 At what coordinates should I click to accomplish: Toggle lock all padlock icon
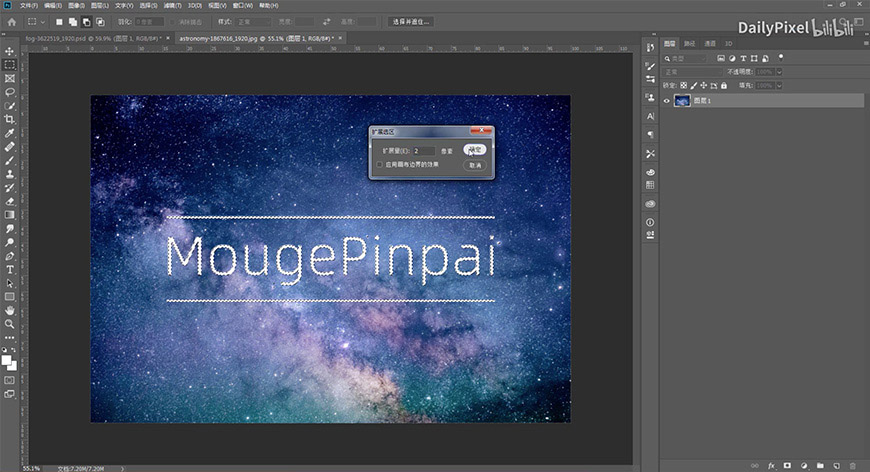click(724, 85)
